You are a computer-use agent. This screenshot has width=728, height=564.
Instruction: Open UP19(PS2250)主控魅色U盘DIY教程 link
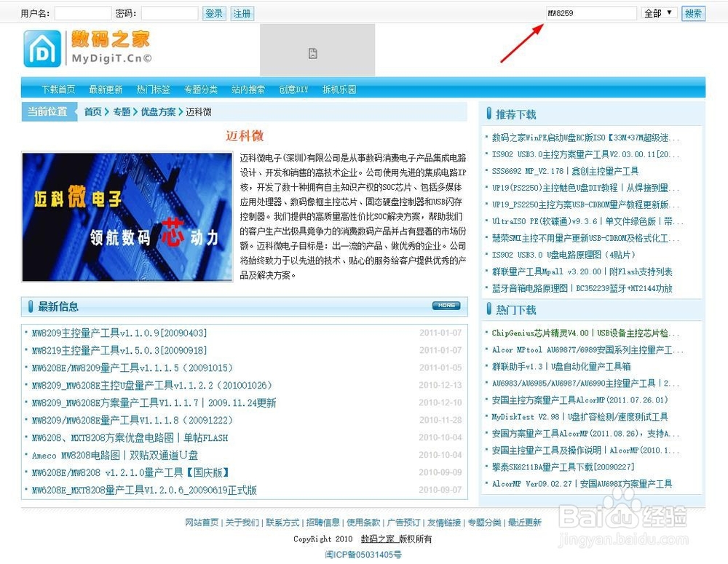pos(585,188)
